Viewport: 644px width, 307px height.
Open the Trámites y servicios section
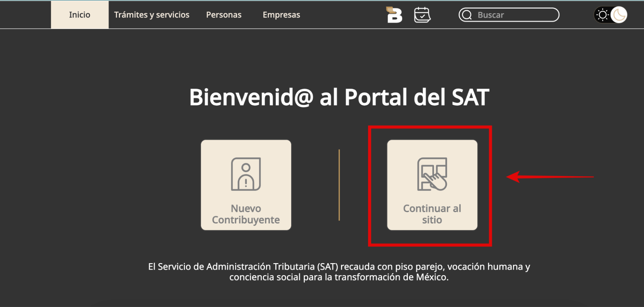(x=152, y=15)
